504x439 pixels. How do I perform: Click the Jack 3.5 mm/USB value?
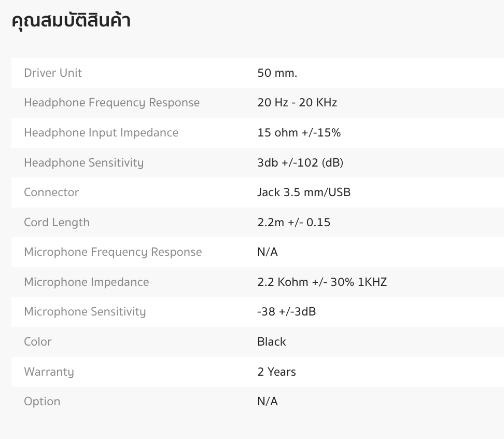coord(304,193)
